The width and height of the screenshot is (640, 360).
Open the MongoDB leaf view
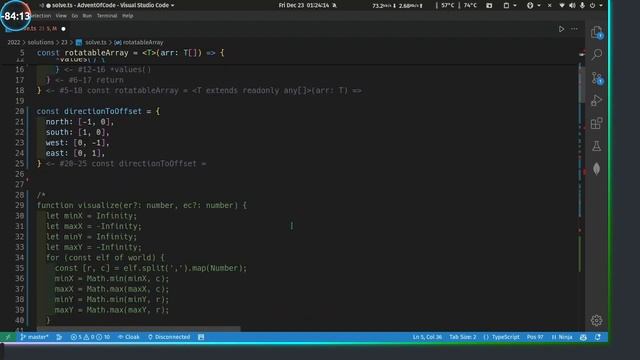coord(596,169)
